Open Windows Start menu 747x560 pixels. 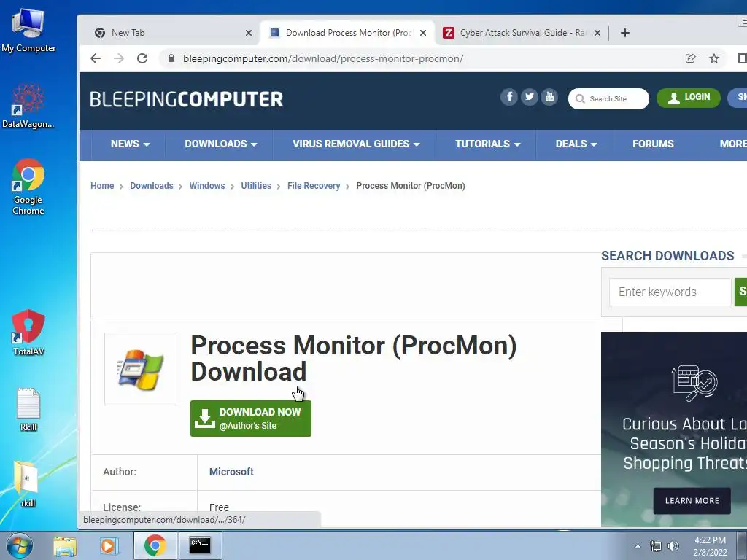point(19,545)
